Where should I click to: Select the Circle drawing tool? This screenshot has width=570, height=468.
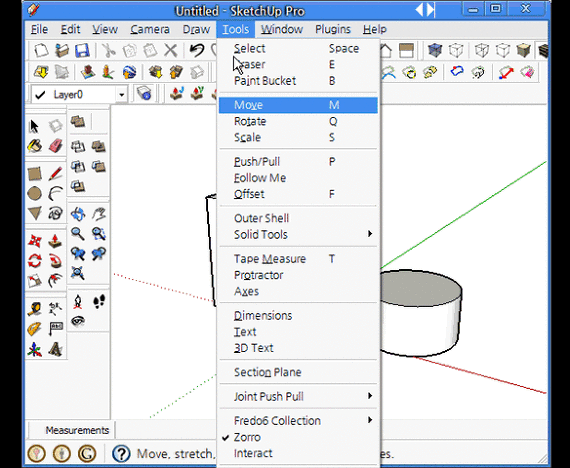pos(35,193)
